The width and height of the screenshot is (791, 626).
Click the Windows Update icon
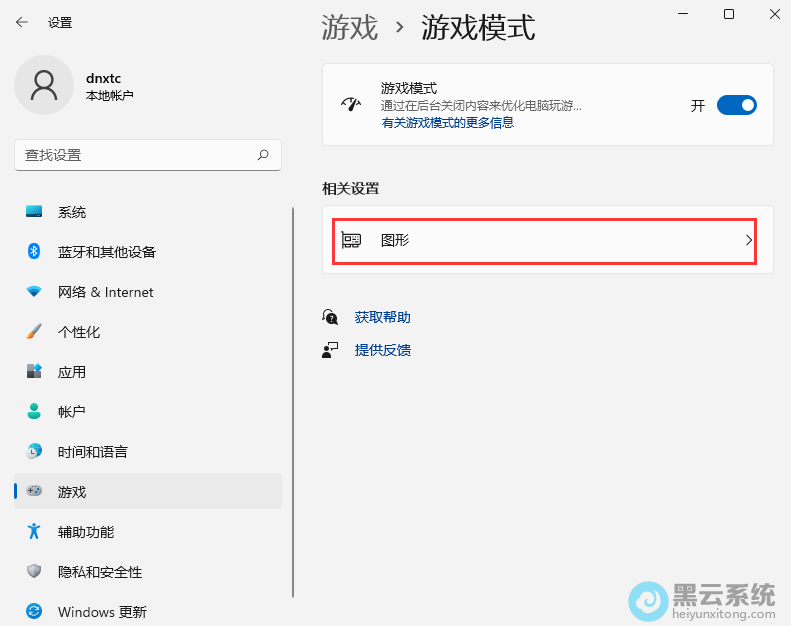(x=34, y=611)
